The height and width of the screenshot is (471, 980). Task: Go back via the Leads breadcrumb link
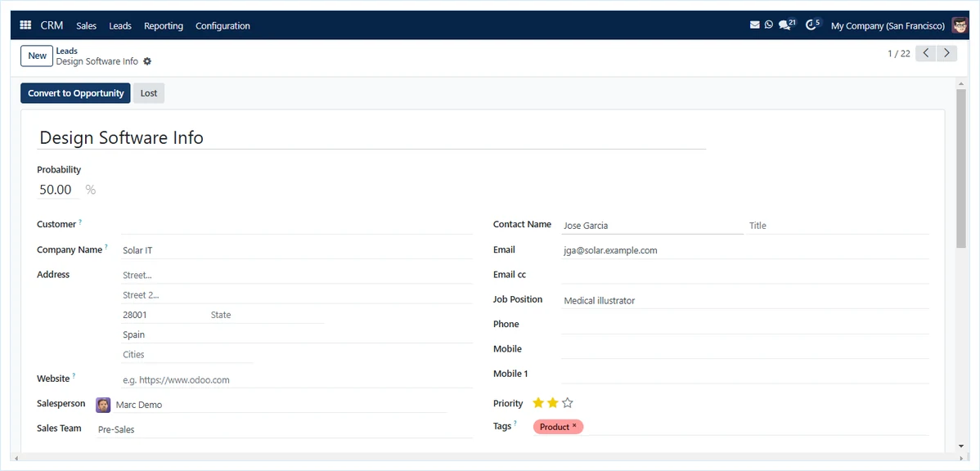point(66,51)
